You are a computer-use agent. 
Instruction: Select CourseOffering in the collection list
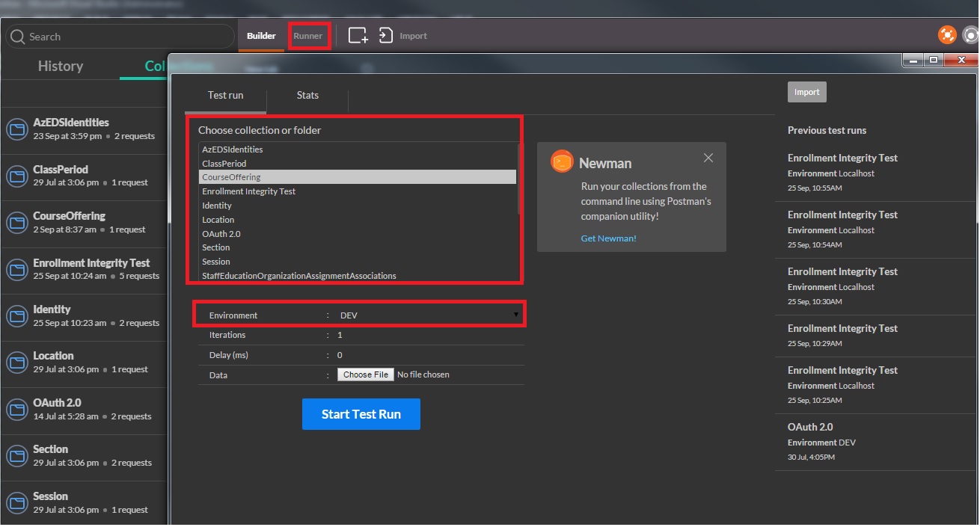(358, 177)
